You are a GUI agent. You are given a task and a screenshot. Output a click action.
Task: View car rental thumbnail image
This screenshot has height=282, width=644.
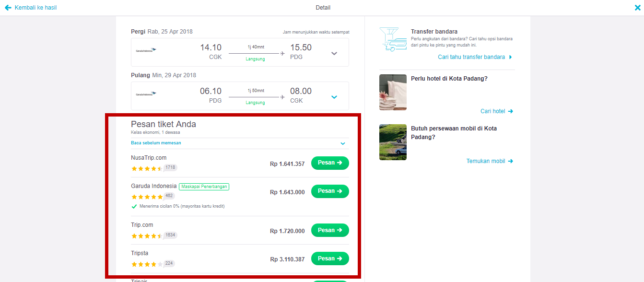pyautogui.click(x=393, y=142)
